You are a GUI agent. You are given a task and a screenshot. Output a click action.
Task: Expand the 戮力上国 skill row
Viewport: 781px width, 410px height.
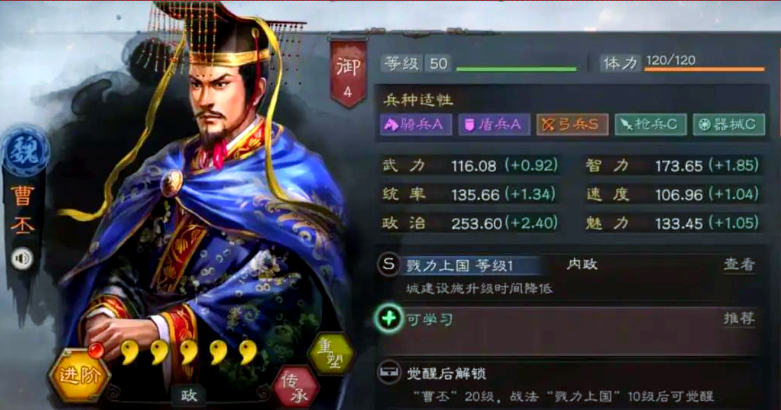[x=571, y=276]
